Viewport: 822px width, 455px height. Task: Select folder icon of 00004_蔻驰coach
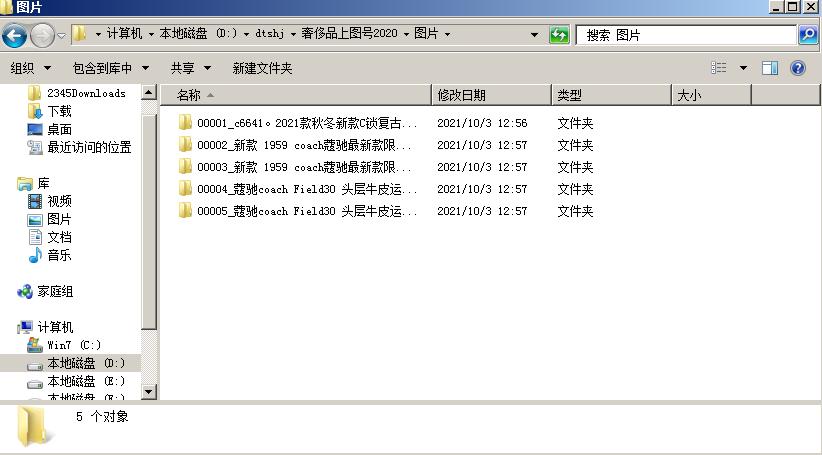click(x=185, y=188)
